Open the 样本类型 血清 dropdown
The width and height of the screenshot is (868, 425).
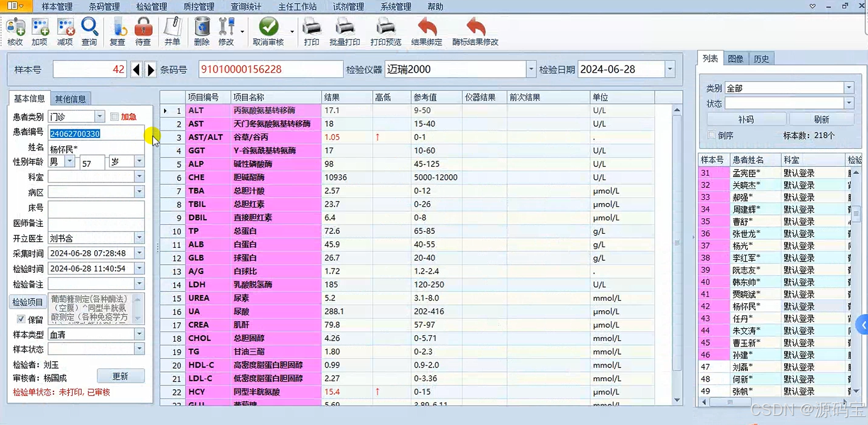[x=139, y=334]
